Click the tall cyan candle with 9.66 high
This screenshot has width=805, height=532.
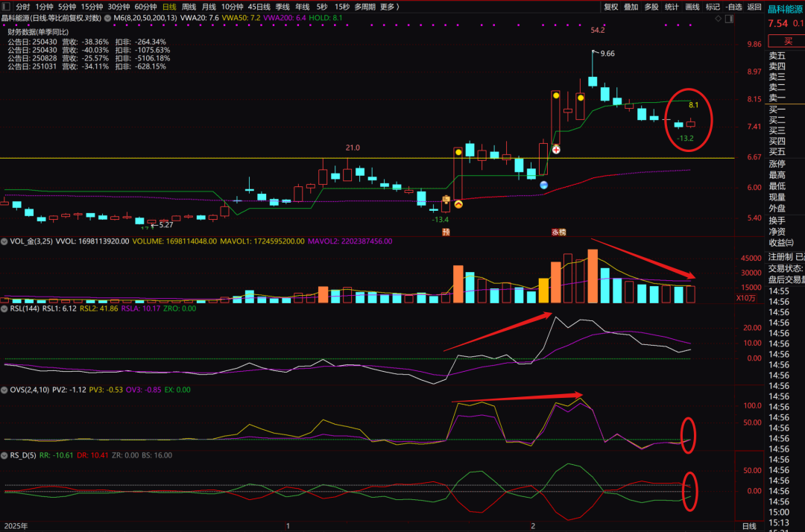pos(593,81)
